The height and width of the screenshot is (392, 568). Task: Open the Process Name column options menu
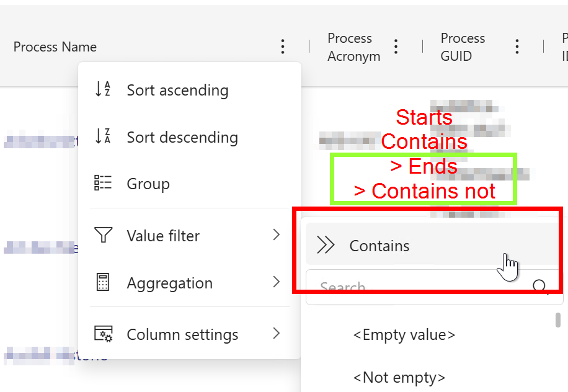point(283,47)
